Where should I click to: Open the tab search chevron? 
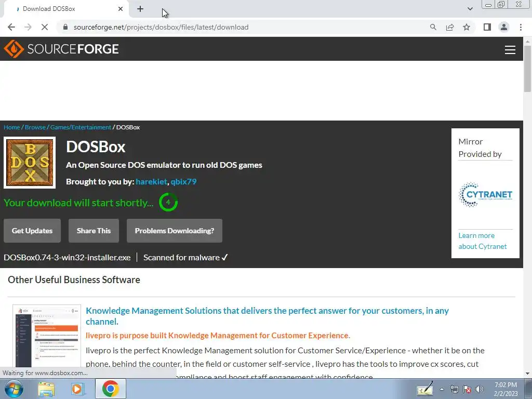470,9
